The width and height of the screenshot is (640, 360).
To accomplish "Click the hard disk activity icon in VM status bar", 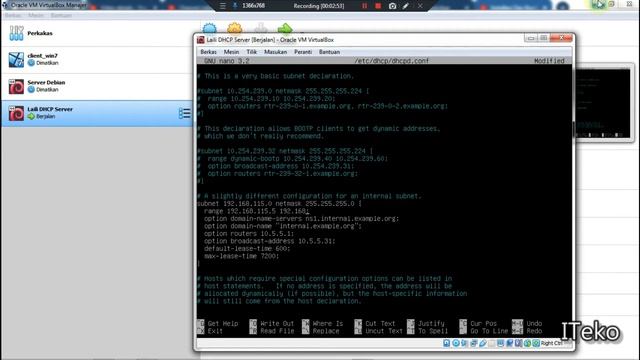I will pos(447,343).
